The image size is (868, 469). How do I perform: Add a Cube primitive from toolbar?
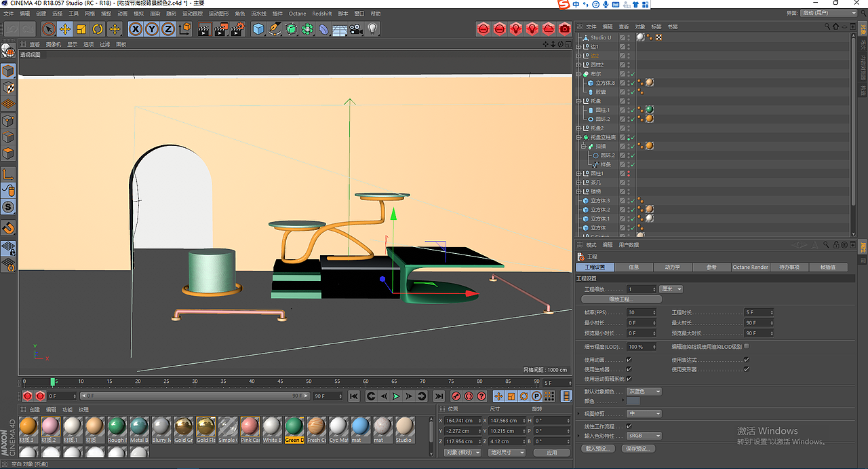258,29
